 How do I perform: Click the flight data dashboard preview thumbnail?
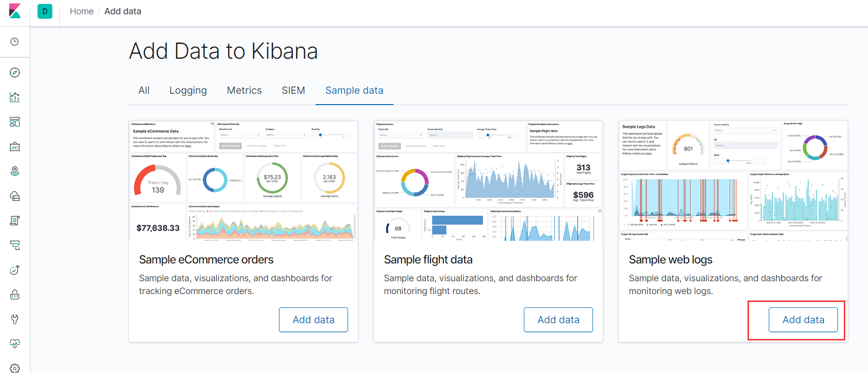point(488,181)
